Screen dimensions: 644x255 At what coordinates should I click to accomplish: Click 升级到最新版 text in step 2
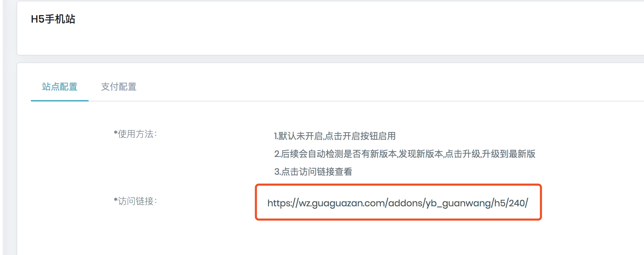(508, 154)
